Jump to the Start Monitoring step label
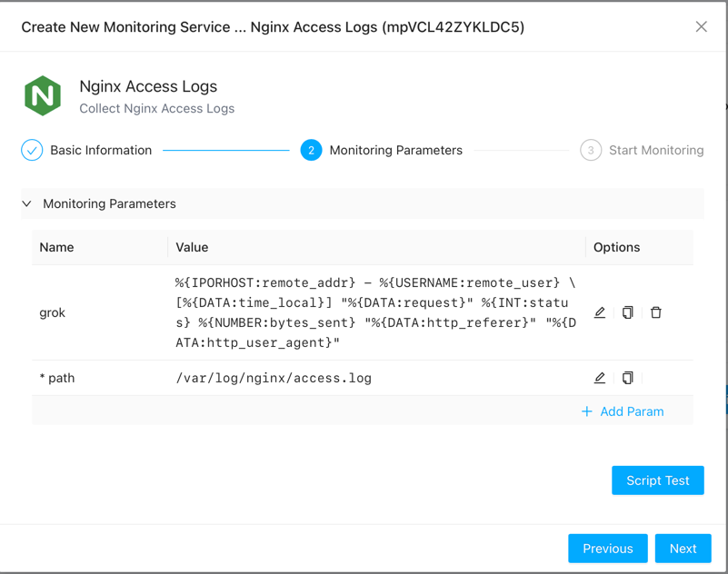 656,151
